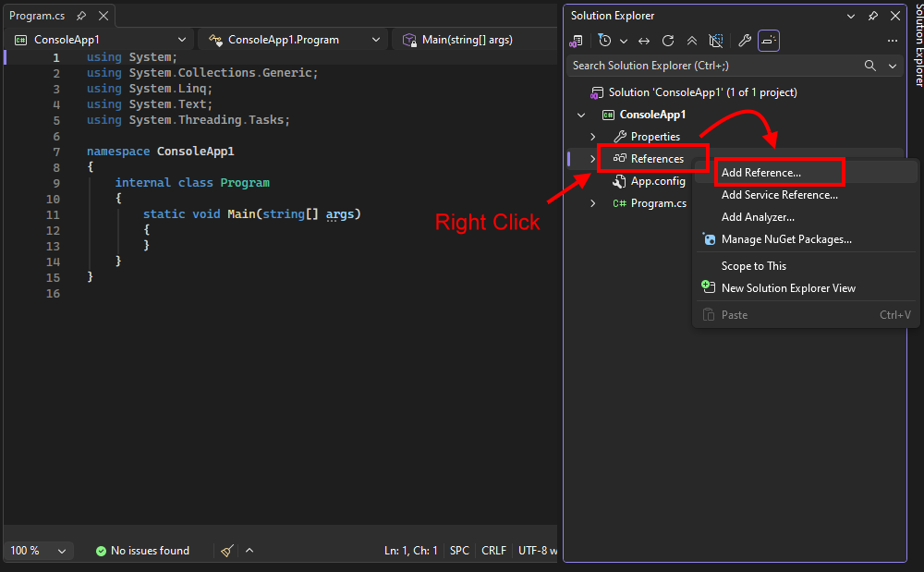The height and width of the screenshot is (572, 924).
Task: Toggle Preview Selected Items button
Action: (769, 41)
